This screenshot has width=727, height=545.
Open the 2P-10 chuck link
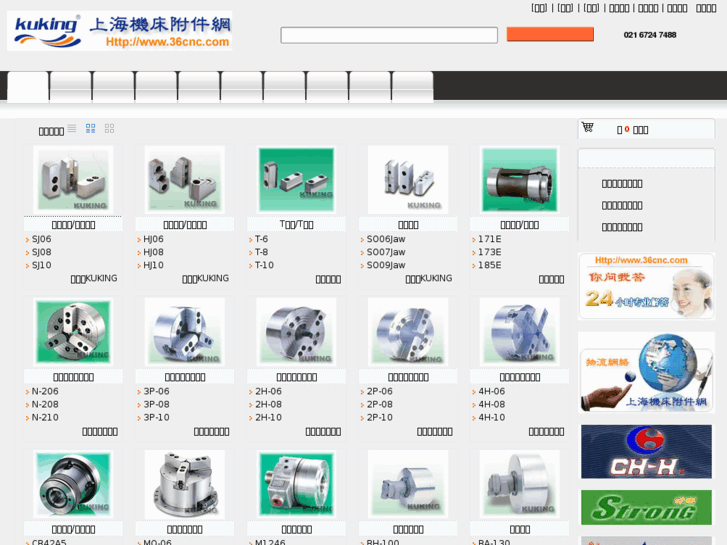380,417
